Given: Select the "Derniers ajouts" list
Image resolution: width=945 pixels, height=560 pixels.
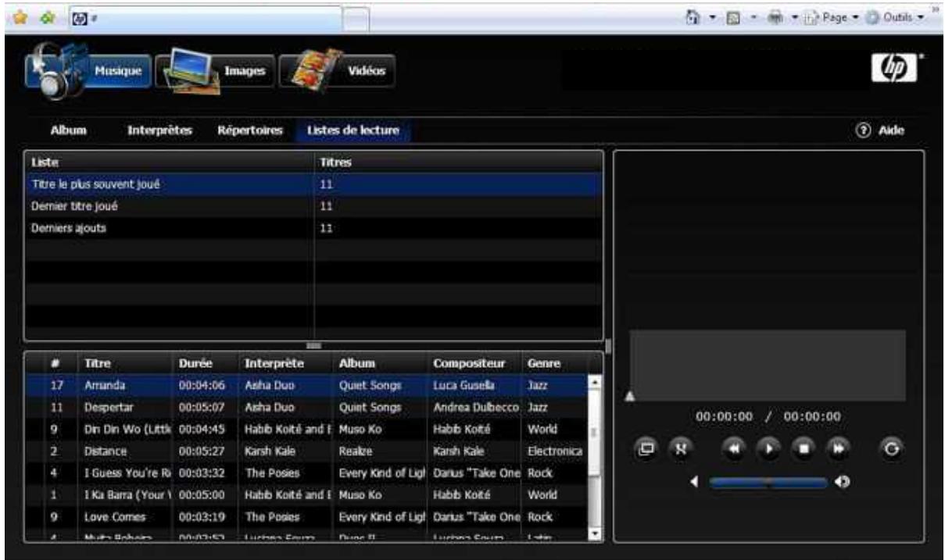Looking at the screenshot, I should coord(313,228).
